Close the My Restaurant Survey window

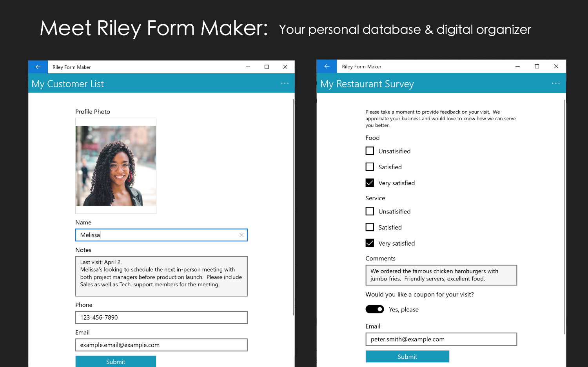click(556, 67)
